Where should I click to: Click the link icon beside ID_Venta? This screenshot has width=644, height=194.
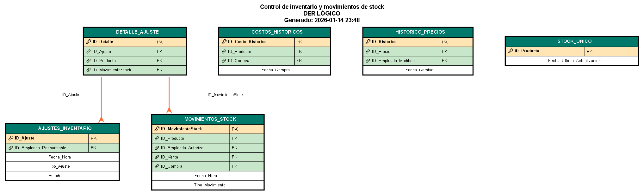pyautogui.click(x=157, y=157)
